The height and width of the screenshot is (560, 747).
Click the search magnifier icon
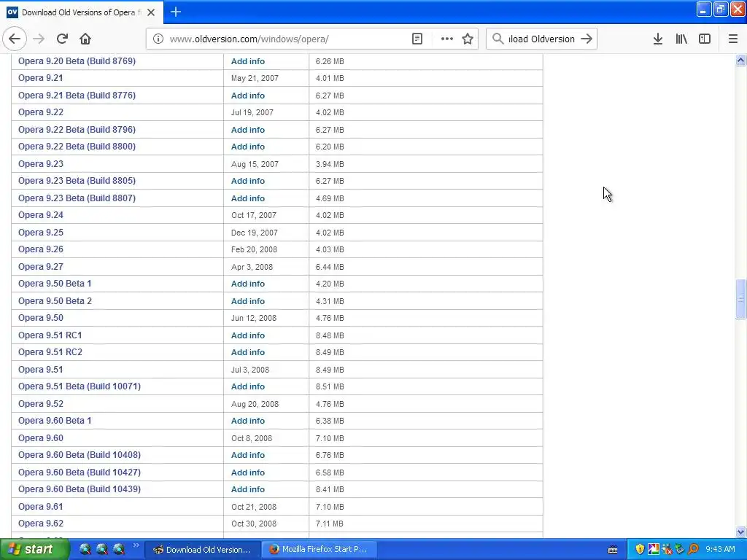[498, 39]
